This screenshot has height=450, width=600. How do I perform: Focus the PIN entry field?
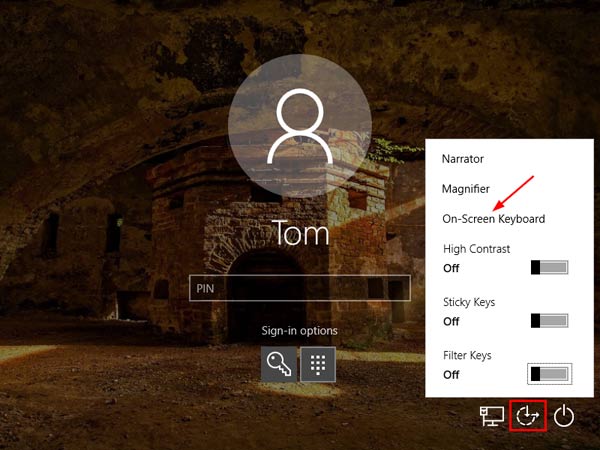(x=298, y=289)
